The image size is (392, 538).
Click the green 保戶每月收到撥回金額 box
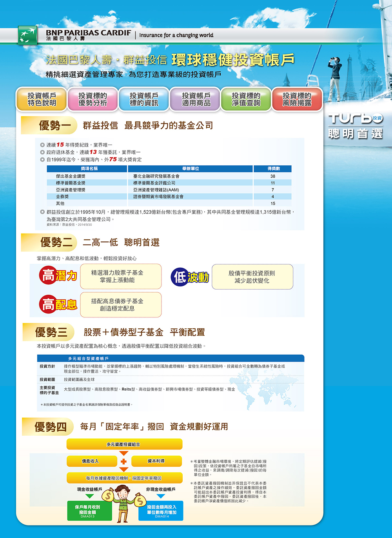pyautogui.click(x=89, y=511)
